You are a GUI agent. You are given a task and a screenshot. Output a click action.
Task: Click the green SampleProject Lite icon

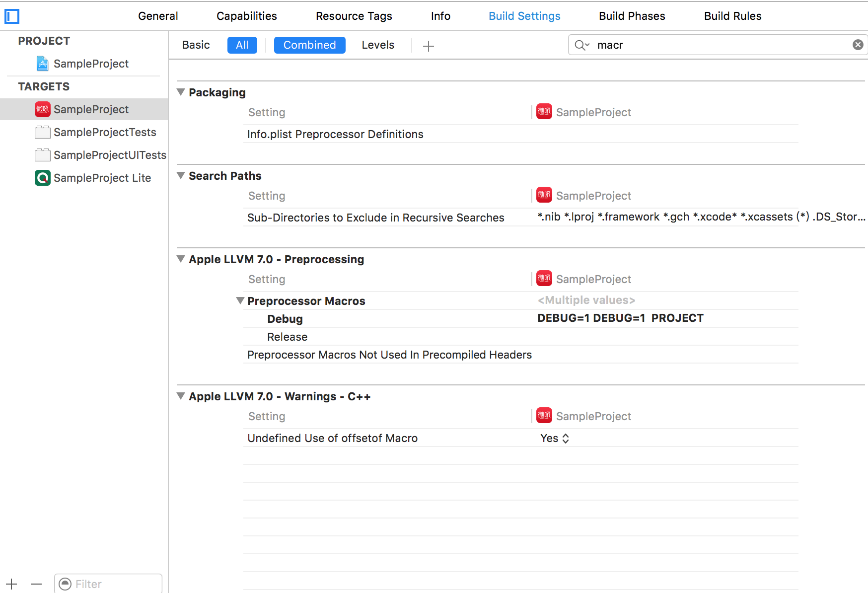tap(43, 178)
